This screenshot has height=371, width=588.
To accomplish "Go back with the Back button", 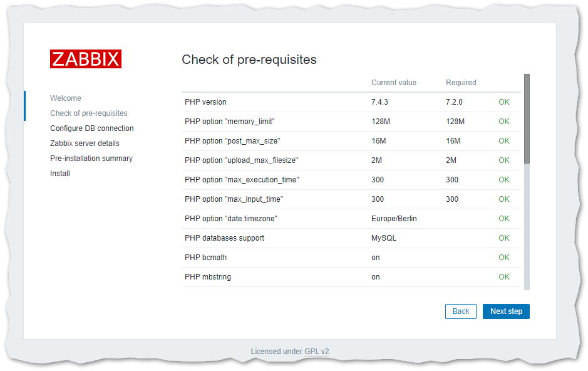I will pos(461,311).
